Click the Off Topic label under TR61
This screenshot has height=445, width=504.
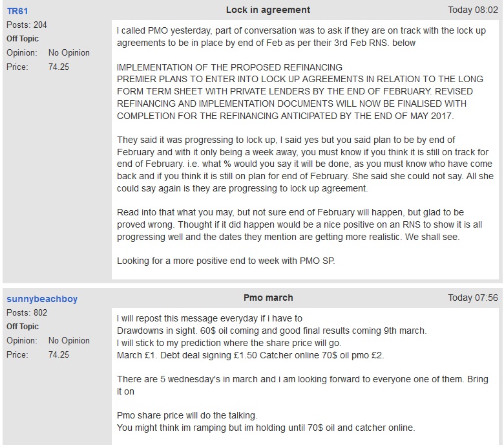pos(23,38)
